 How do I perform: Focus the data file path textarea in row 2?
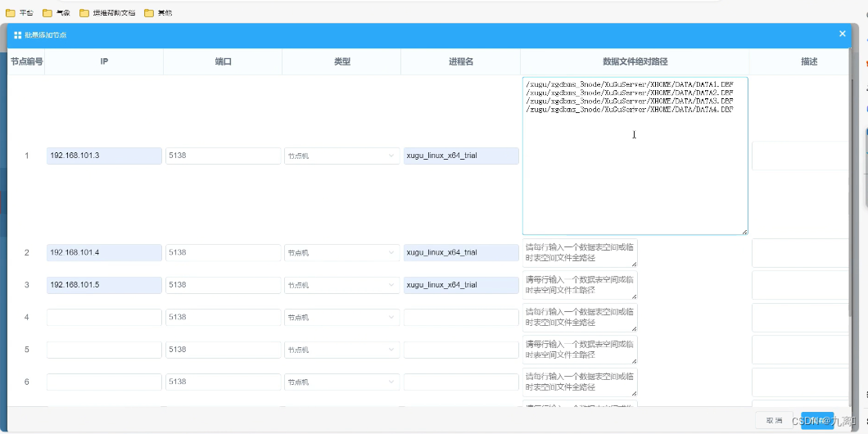click(580, 253)
